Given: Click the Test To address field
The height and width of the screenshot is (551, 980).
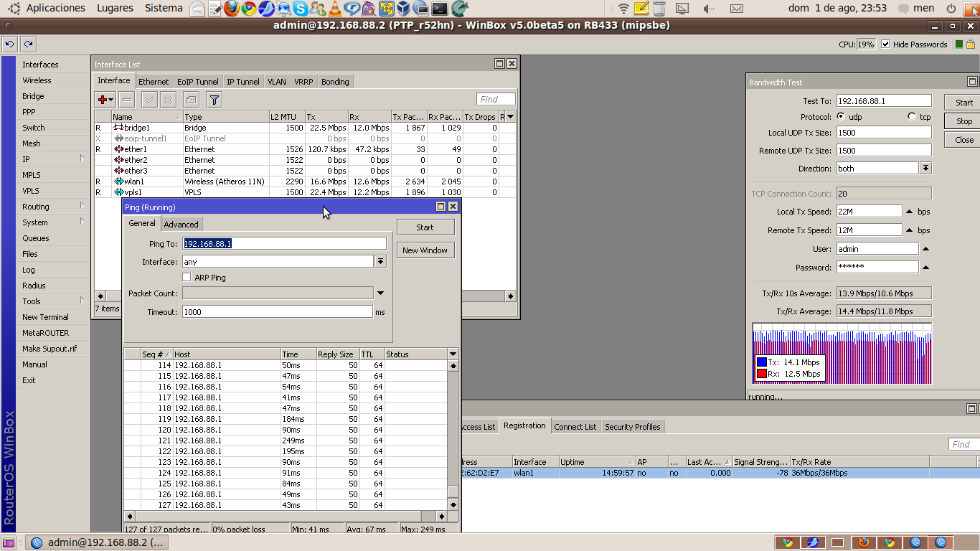Looking at the screenshot, I should coord(884,101).
